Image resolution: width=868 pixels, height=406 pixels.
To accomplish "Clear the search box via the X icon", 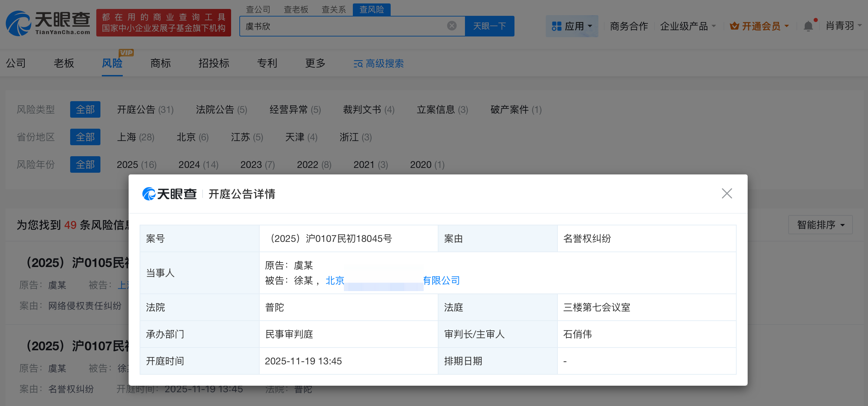I will coord(452,26).
